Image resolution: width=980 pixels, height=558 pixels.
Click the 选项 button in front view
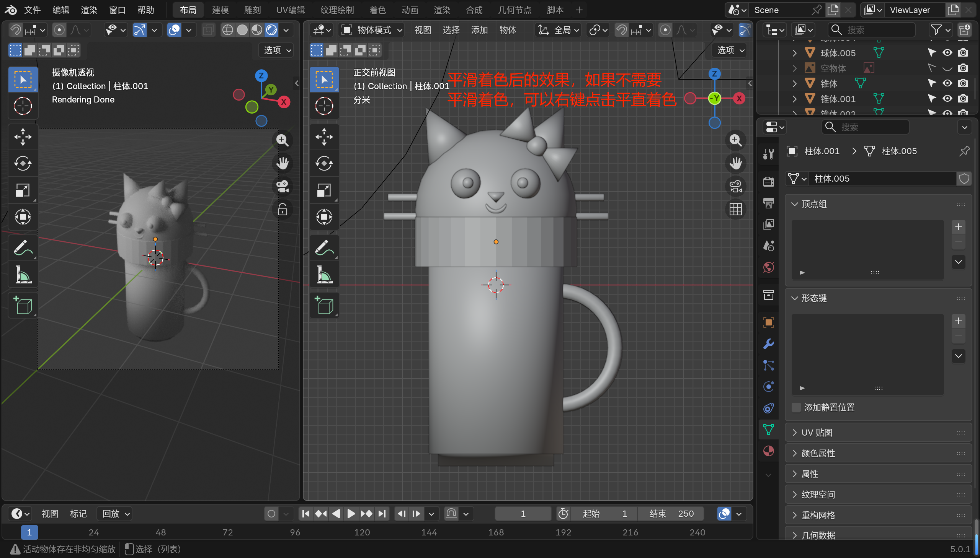(x=730, y=50)
